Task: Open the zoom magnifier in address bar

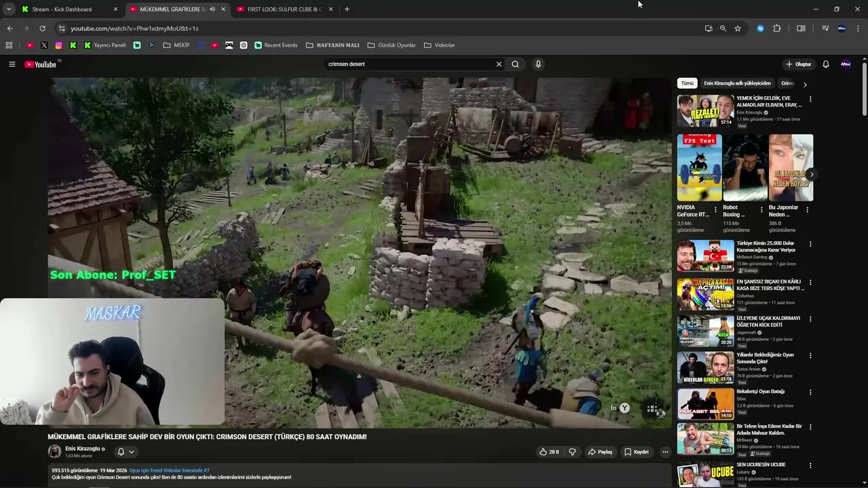Action: point(723,28)
